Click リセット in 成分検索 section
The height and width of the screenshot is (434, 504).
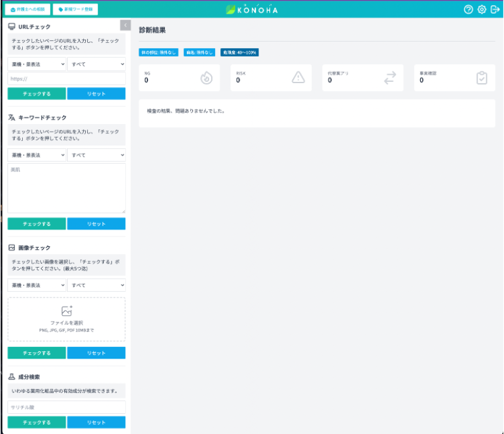point(96,422)
